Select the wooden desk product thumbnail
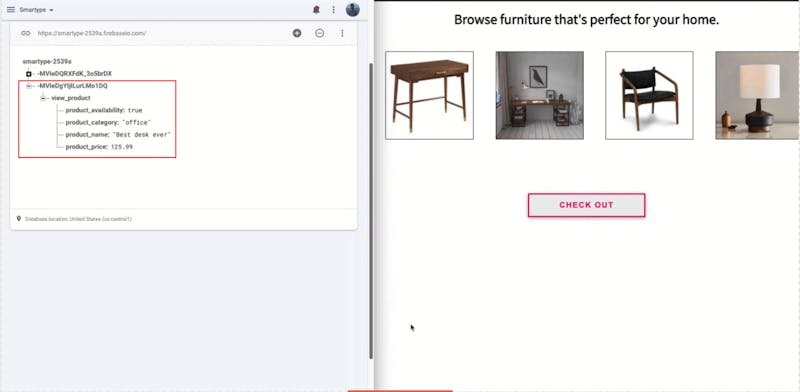 (x=429, y=95)
